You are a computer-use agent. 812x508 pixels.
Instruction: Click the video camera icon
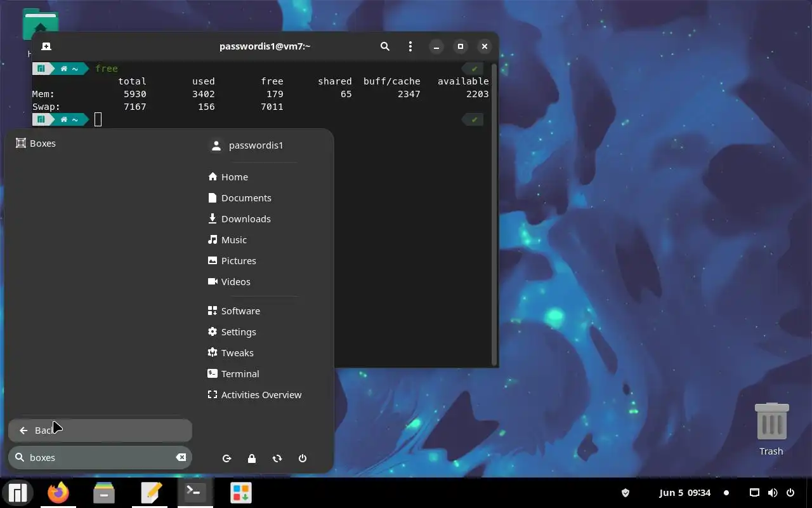coord(213,282)
